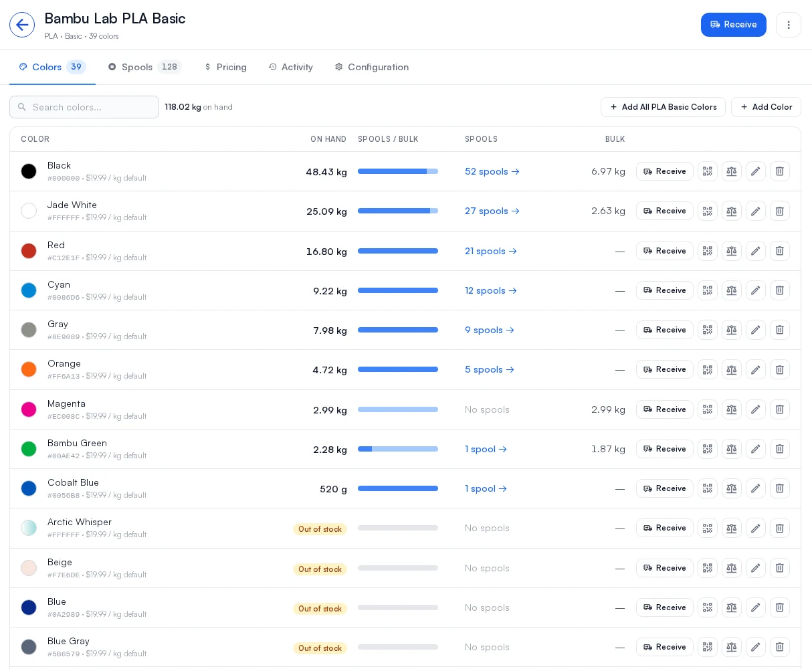Edit Blue Gray with the pencil icon

756,647
